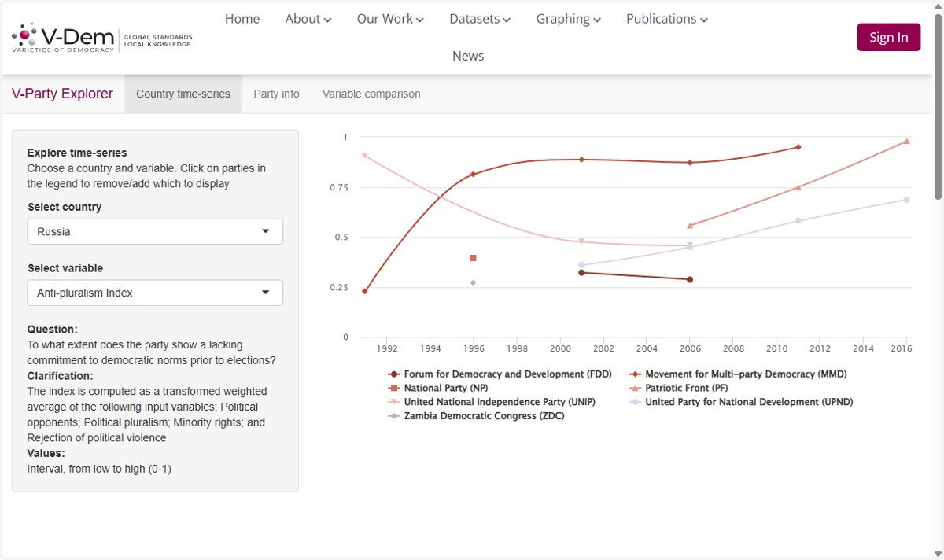Click the Sign In button
This screenshot has height=560, width=944.
889,37
